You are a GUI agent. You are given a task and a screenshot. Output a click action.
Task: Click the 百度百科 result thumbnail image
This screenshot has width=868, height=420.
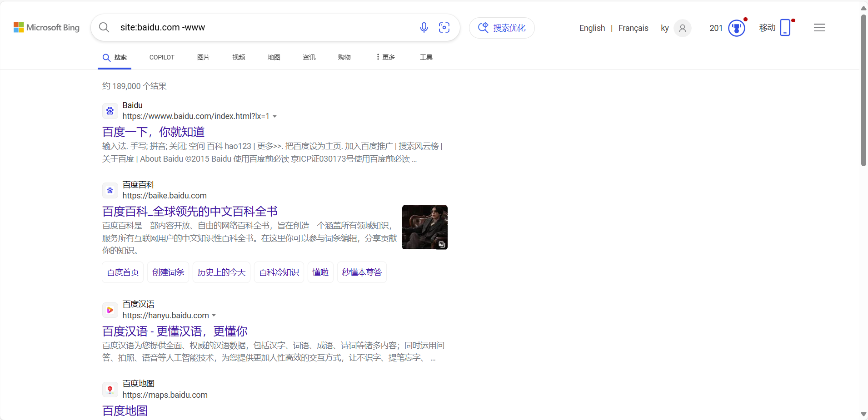click(x=425, y=227)
